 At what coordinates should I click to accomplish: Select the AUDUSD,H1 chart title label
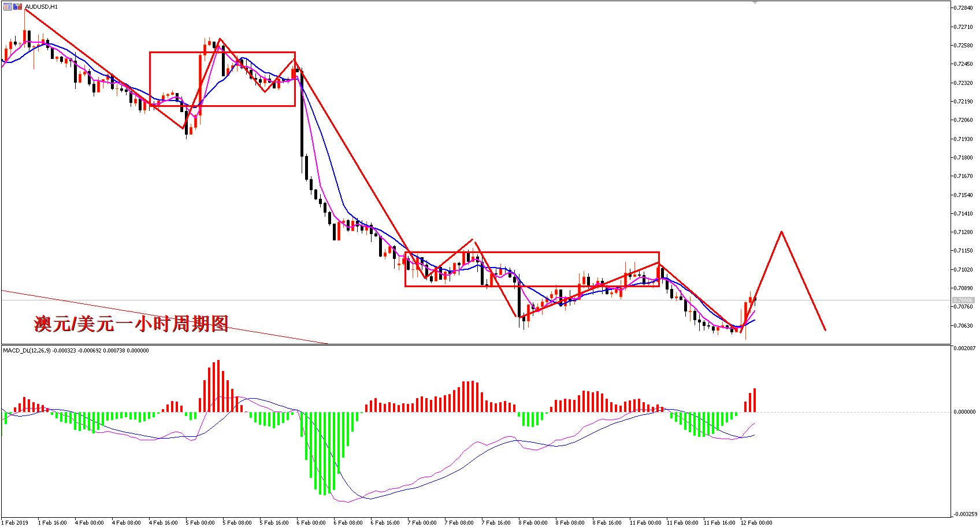pyautogui.click(x=41, y=7)
